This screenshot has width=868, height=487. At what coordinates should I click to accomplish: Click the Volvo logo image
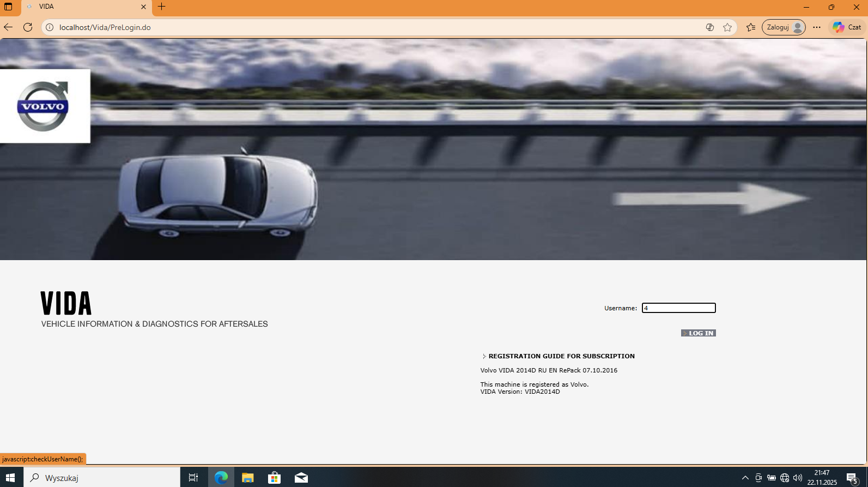pyautogui.click(x=43, y=106)
